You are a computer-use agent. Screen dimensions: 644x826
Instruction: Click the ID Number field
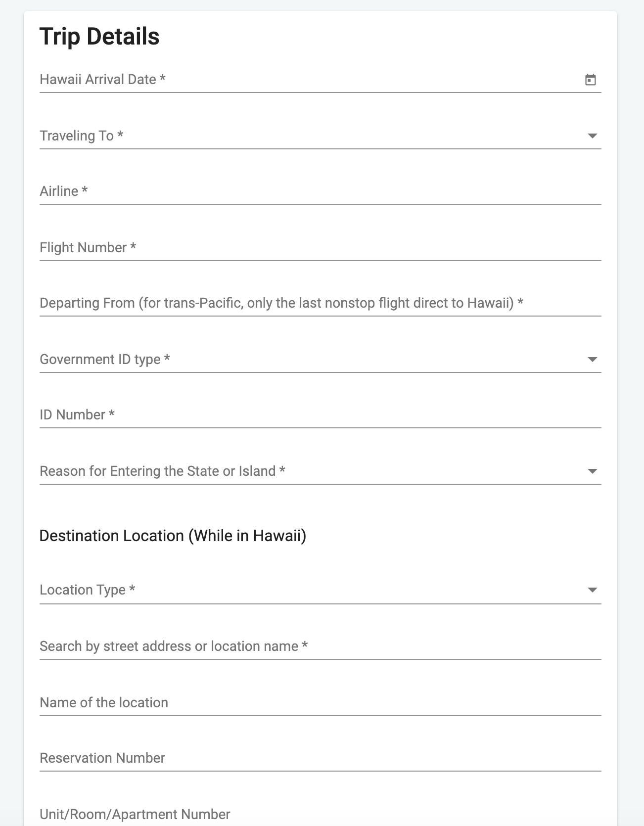[320, 415]
